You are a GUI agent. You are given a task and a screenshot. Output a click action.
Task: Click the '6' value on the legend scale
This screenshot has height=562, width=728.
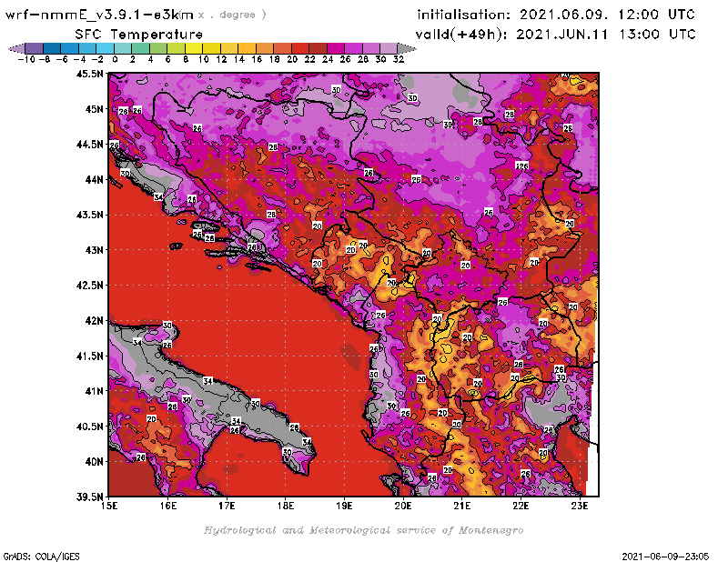[x=168, y=59]
